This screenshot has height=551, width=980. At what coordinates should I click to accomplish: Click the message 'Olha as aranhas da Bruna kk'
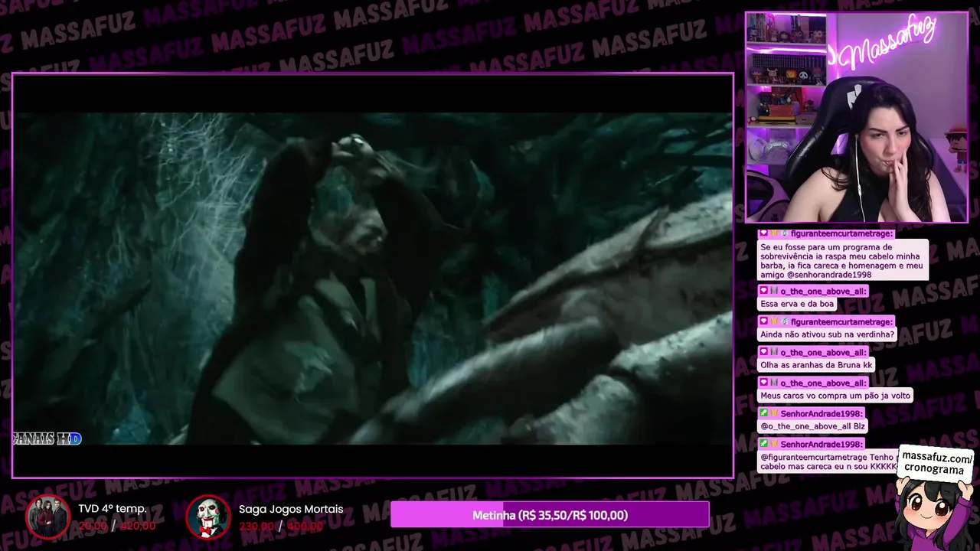(816, 365)
